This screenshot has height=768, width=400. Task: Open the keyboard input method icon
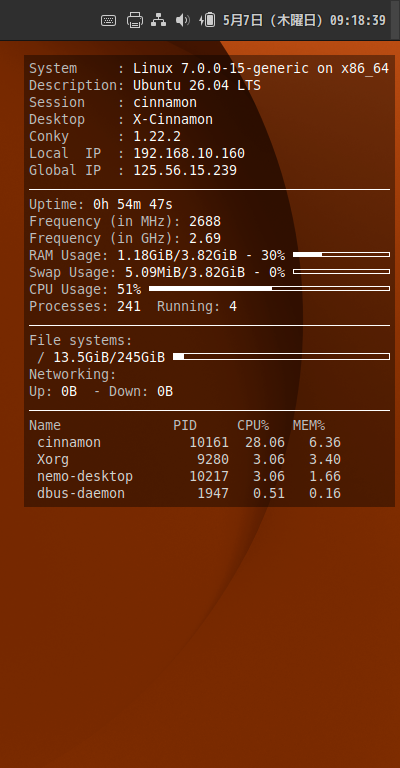(108, 21)
